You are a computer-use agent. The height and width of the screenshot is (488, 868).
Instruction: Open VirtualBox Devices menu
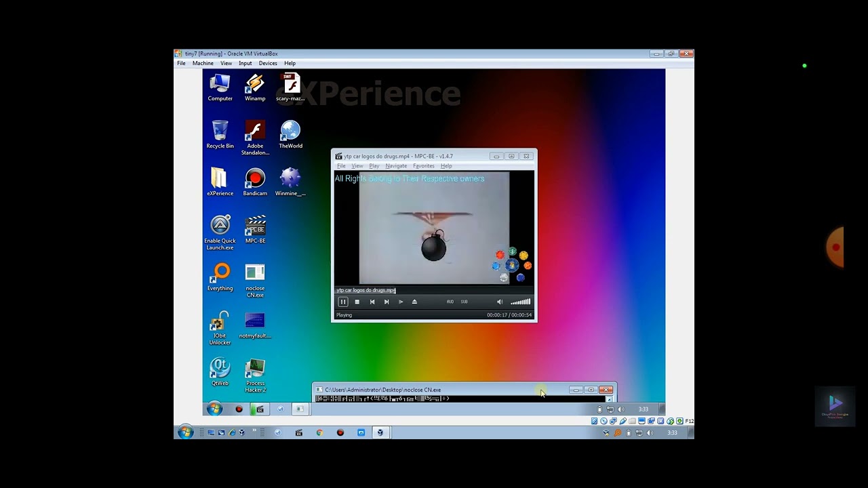click(268, 63)
